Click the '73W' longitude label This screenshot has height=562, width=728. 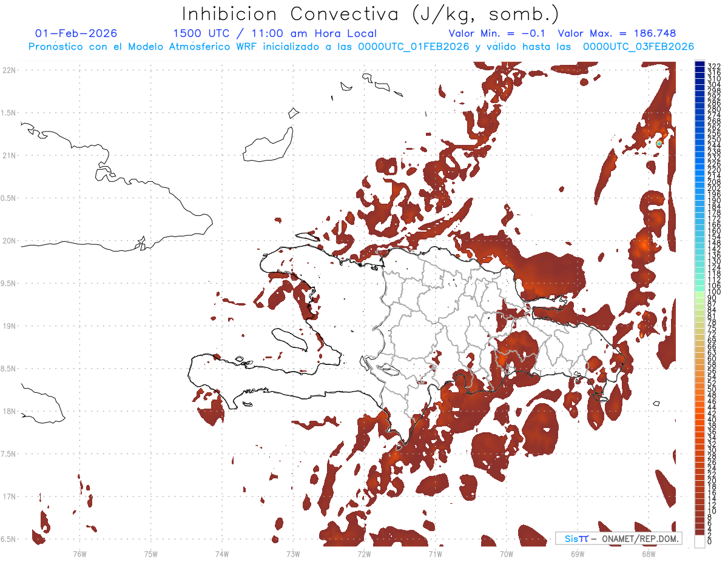tap(293, 554)
